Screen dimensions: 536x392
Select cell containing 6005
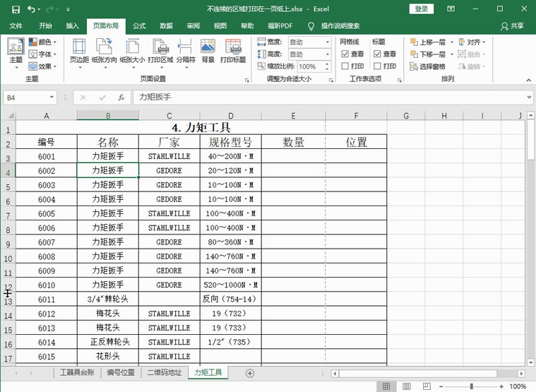tap(47, 213)
